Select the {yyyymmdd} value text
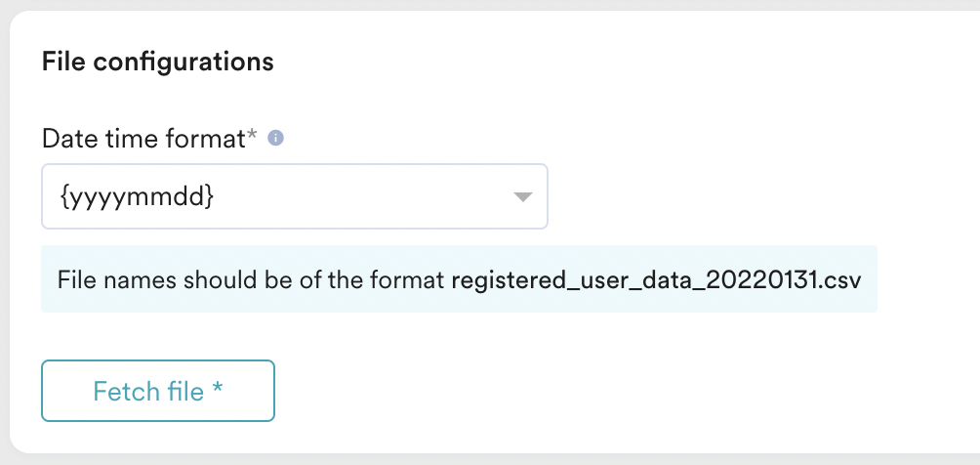 tap(137, 197)
